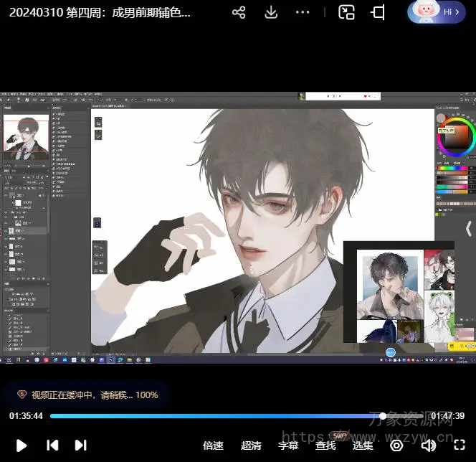Viewport: 476px width, 462px height.
Task: Download the video using the download icon
Action: click(x=271, y=12)
